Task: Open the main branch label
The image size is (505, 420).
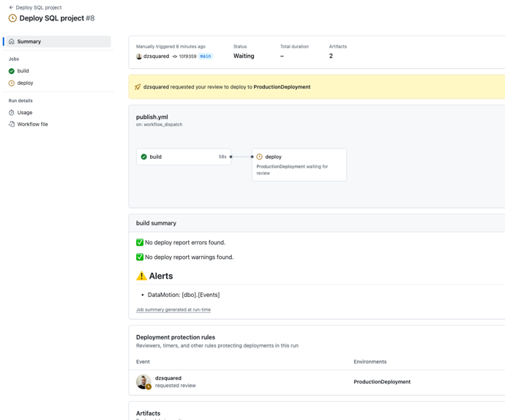Action: [206, 56]
